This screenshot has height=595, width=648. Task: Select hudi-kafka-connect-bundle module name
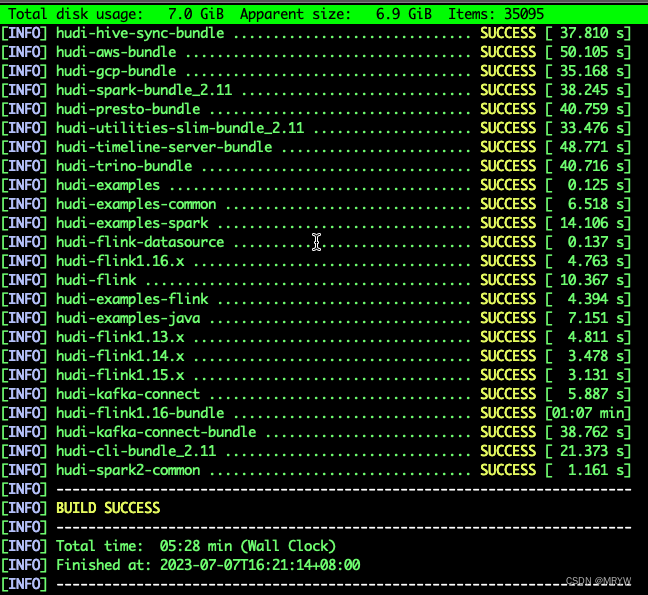156,433
